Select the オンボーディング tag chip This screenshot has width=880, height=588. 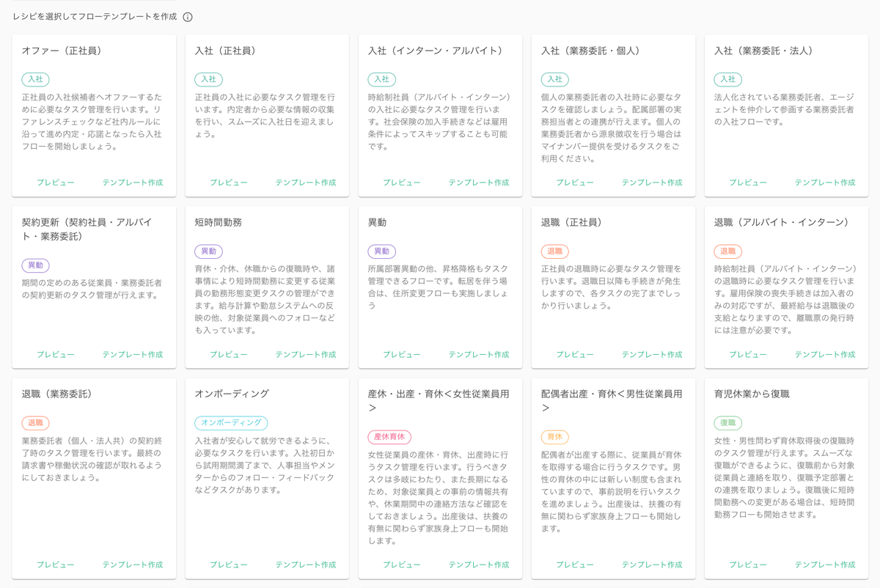(231, 423)
